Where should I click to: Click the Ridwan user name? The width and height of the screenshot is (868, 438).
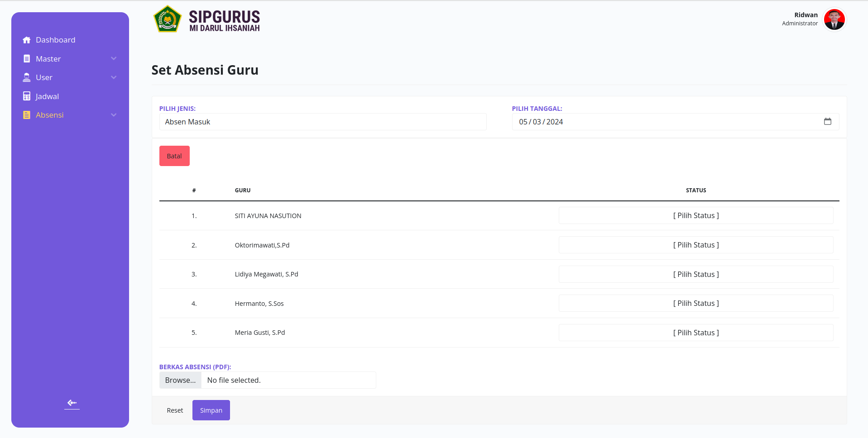pos(806,15)
